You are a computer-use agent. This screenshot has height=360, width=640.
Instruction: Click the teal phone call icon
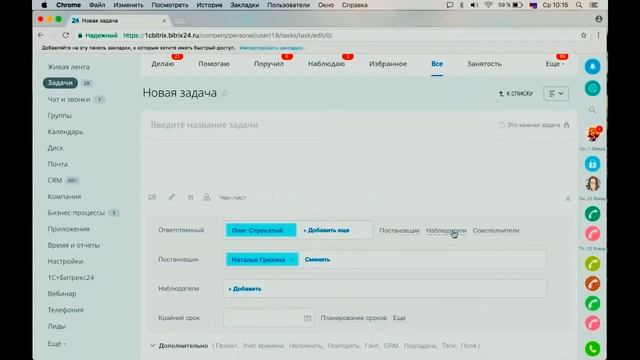[x=592, y=214]
